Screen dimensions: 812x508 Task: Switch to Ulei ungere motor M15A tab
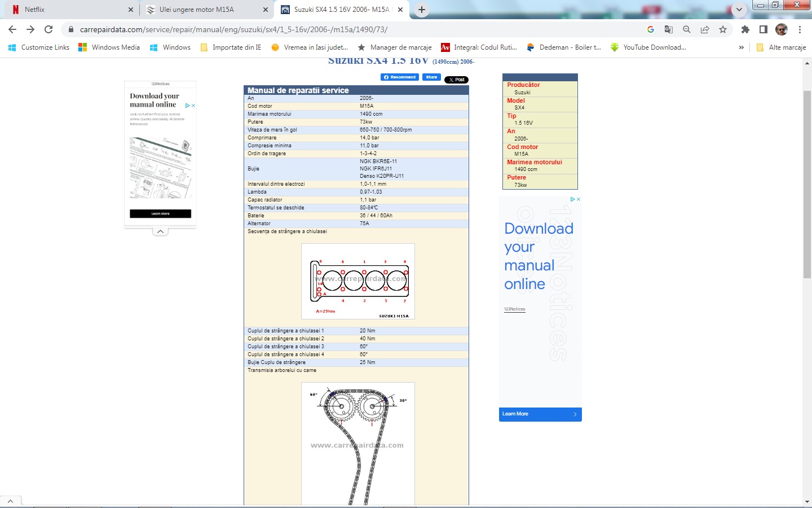click(206, 10)
